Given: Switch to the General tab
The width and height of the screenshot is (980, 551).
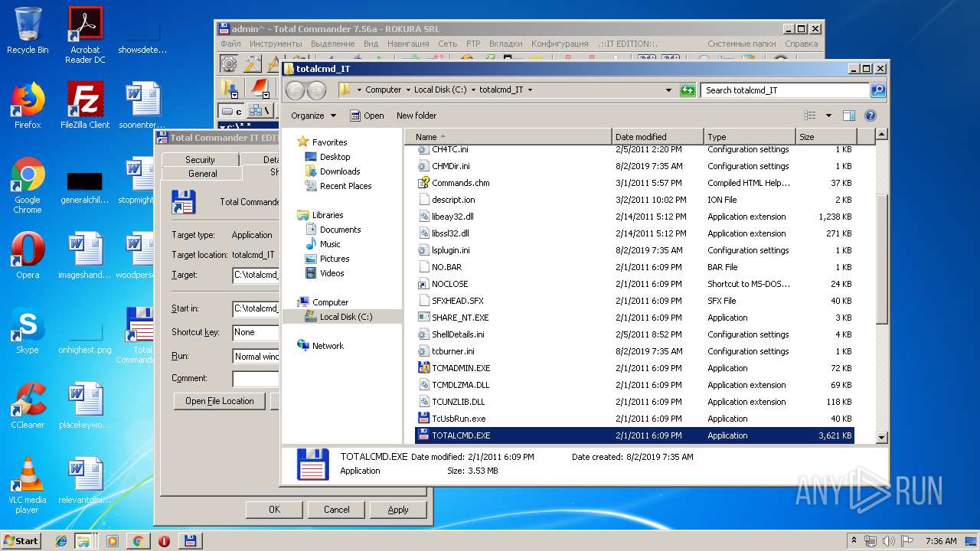Looking at the screenshot, I should 202,174.
